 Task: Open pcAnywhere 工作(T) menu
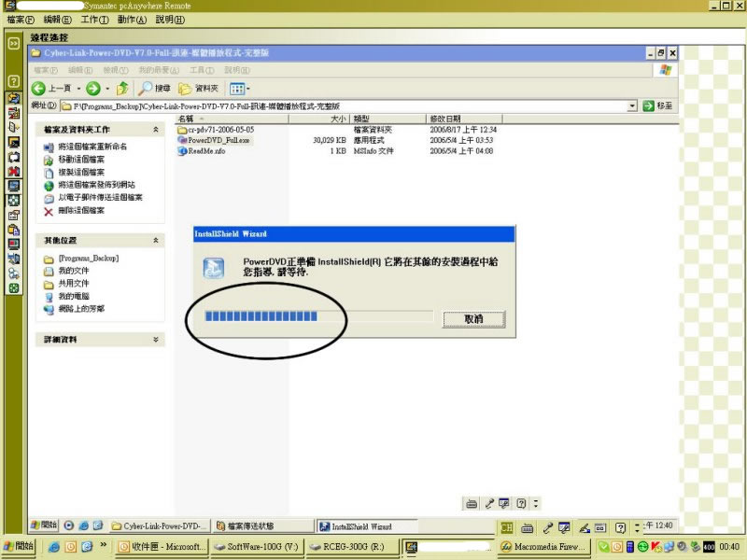click(x=94, y=20)
